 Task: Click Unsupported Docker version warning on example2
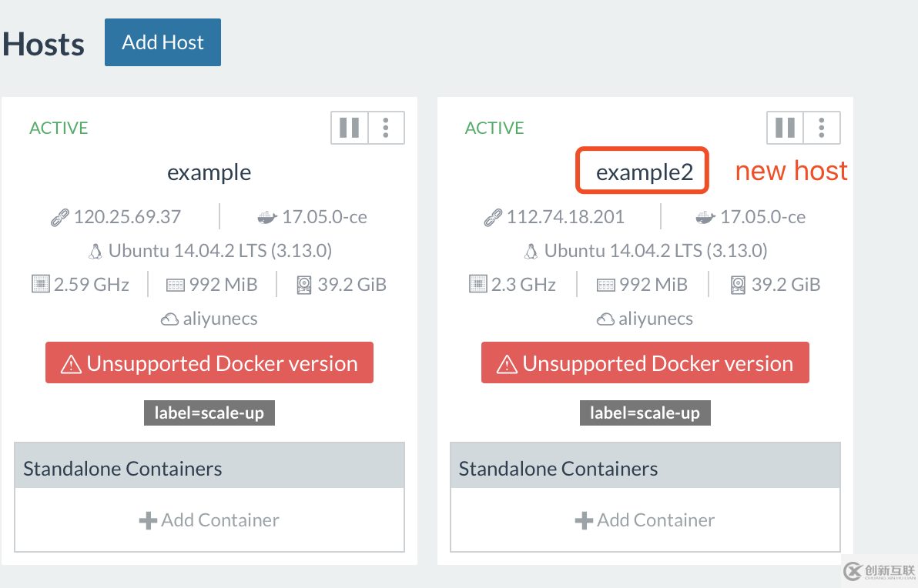[645, 363]
